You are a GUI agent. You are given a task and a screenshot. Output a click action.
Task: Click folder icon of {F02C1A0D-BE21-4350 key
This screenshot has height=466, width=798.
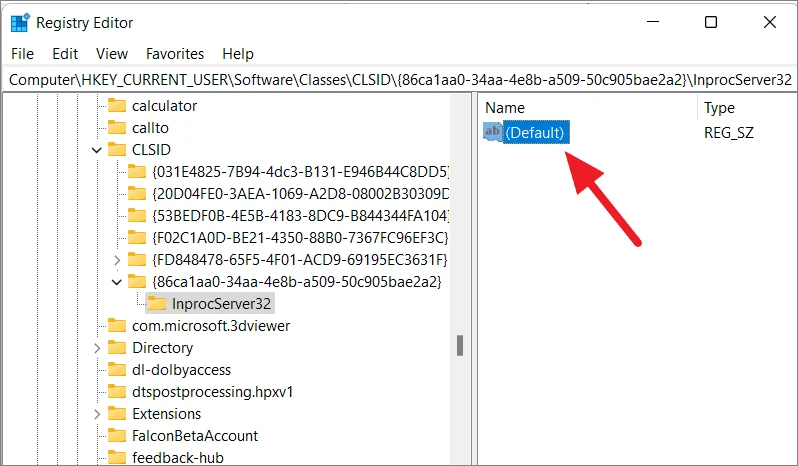click(x=137, y=238)
